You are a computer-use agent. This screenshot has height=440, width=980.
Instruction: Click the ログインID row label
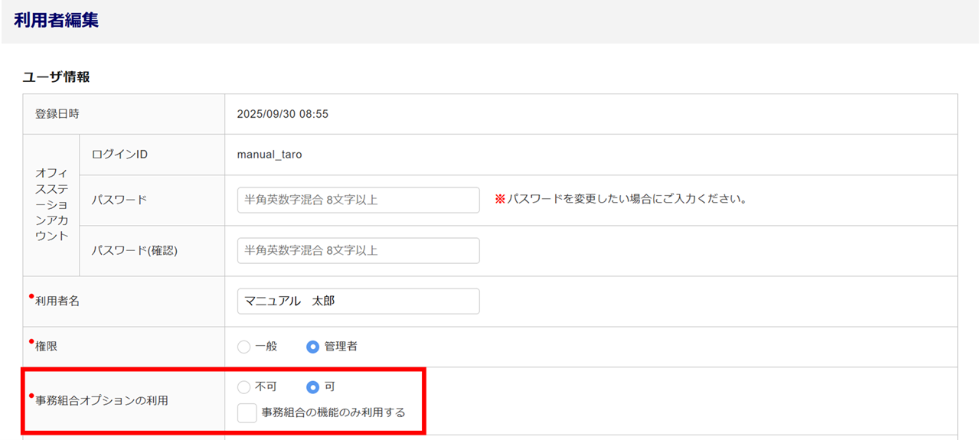pyautogui.click(x=119, y=155)
